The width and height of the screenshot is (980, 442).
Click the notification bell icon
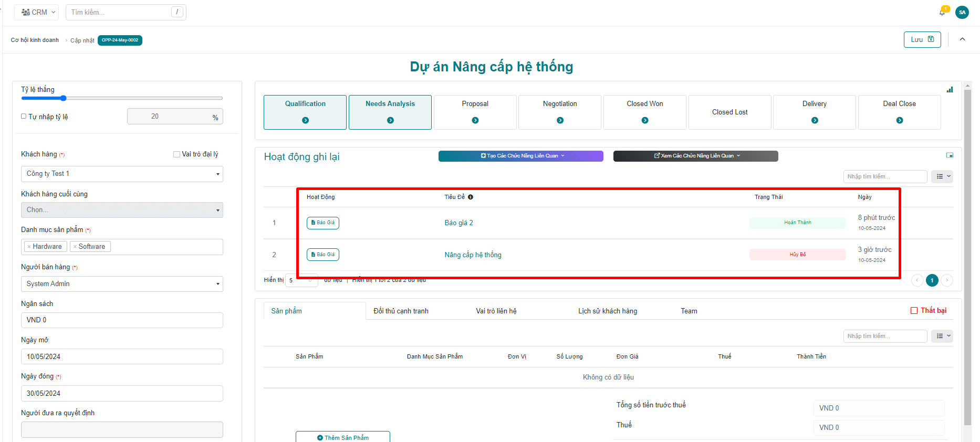[942, 12]
